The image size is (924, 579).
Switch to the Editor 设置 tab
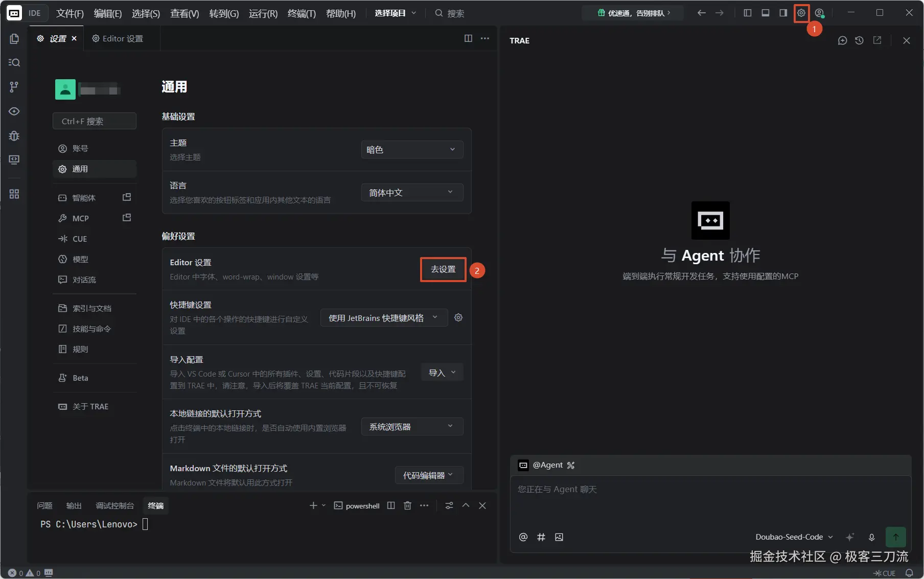point(118,38)
